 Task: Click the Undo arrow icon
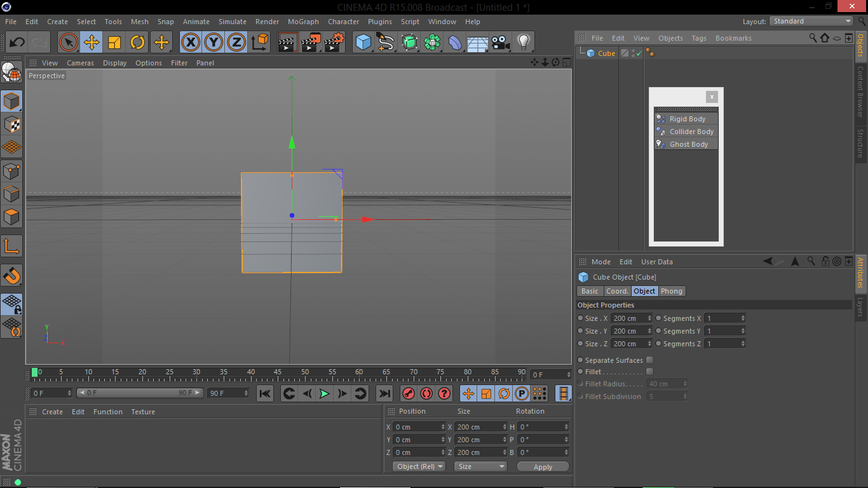click(17, 43)
